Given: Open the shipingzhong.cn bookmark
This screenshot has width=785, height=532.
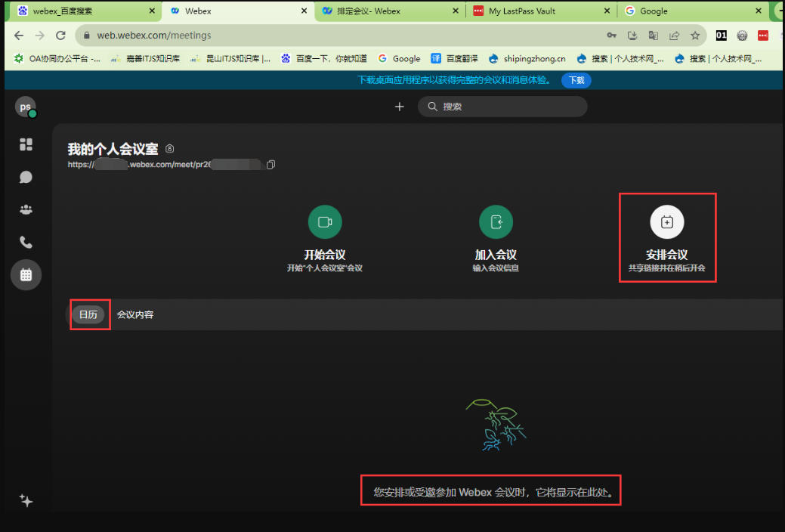Looking at the screenshot, I should tap(527, 59).
